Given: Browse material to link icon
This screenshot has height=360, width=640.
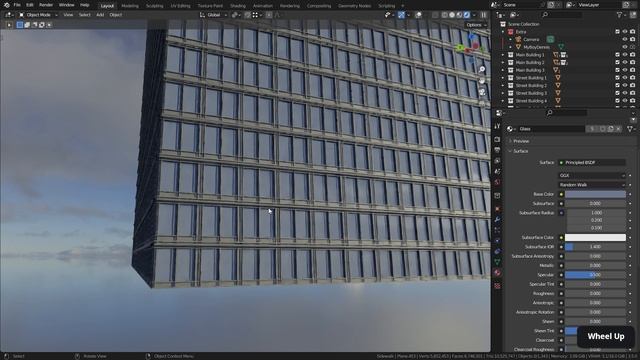Looking at the screenshot, I should pos(511,129).
